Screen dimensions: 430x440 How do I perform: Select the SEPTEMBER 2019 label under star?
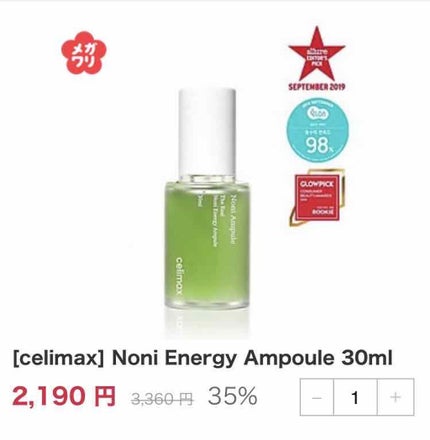pyautogui.click(x=317, y=87)
